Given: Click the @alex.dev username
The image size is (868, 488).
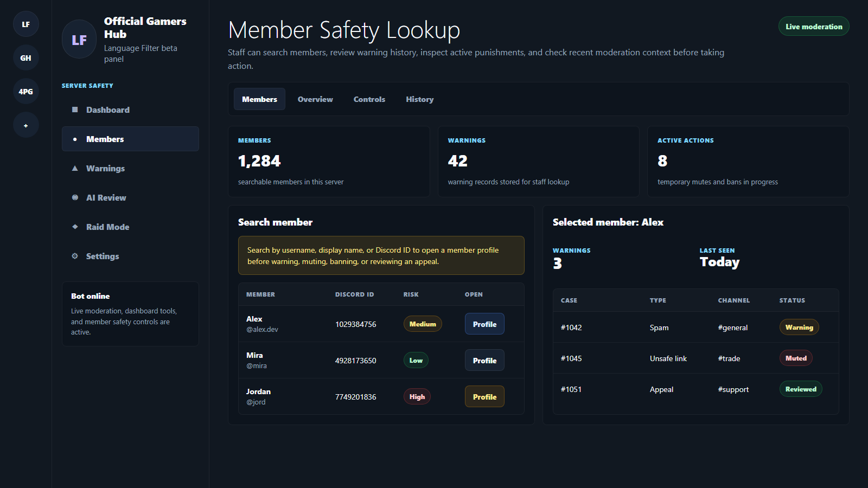Looking at the screenshot, I should coord(262,330).
